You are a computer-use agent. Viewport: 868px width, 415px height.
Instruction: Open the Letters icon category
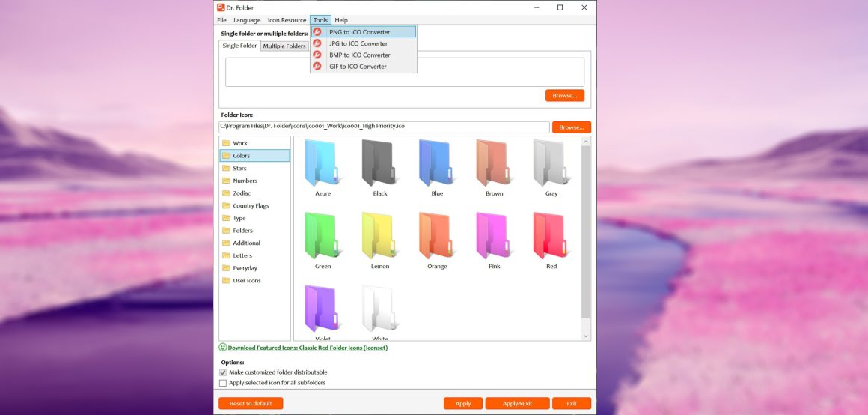coord(254,255)
